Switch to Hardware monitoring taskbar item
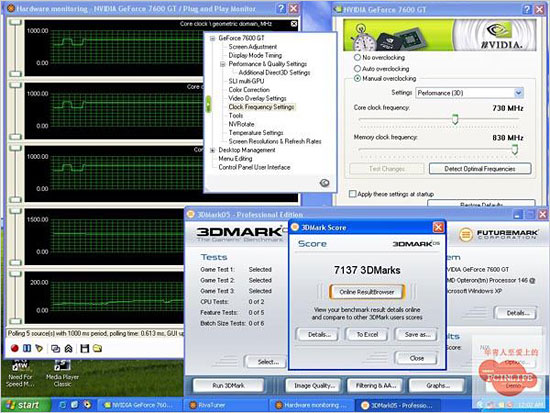 pos(311,405)
